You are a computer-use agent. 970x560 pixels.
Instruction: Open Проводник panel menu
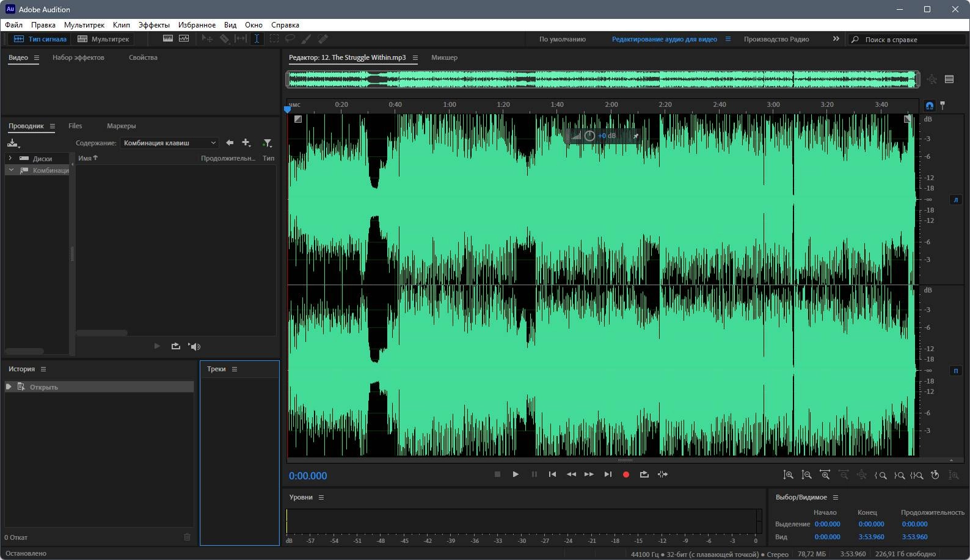[x=53, y=126]
